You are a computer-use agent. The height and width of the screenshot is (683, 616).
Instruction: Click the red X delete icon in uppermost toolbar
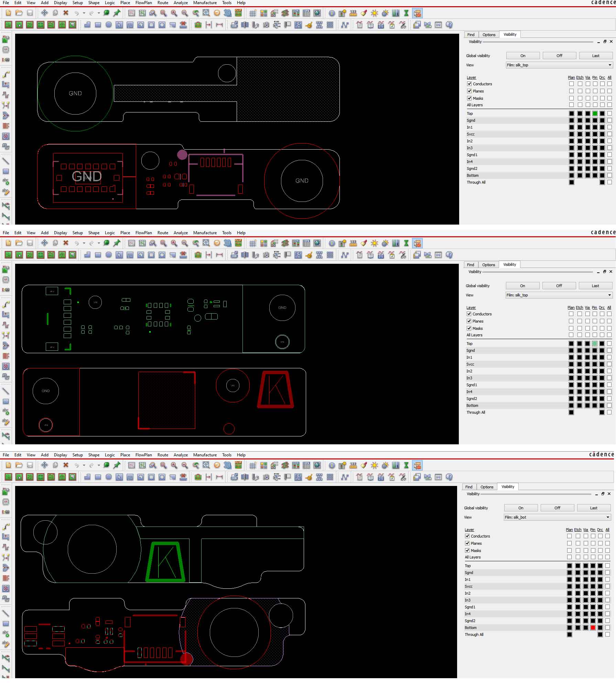coord(66,13)
